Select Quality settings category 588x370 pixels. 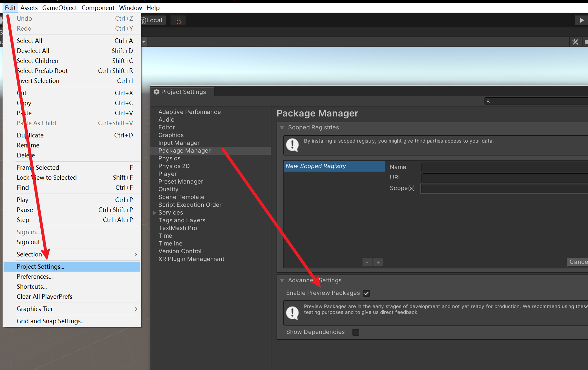tap(211, 189)
